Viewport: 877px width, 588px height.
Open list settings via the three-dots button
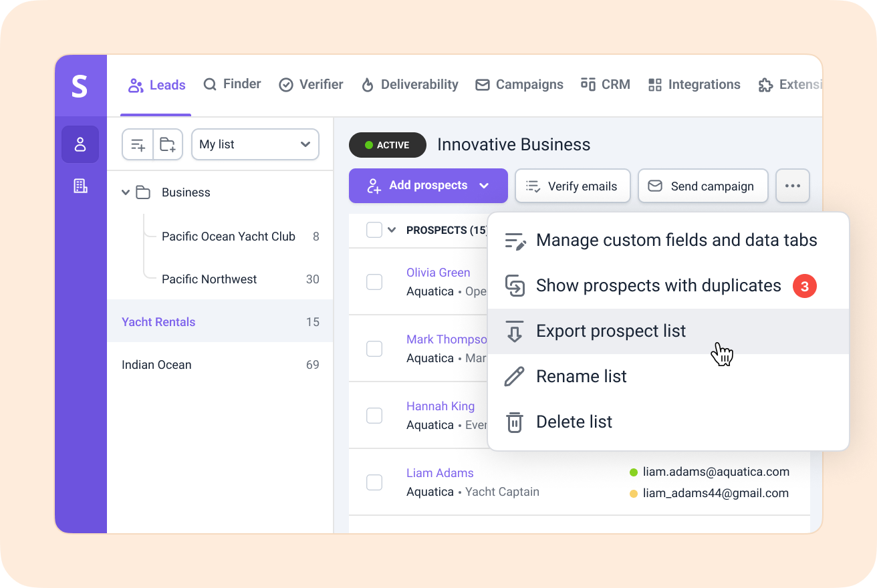tap(792, 186)
